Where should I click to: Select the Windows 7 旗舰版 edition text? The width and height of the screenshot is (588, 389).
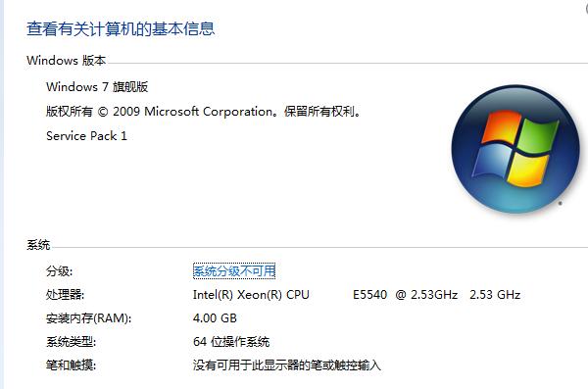(x=97, y=87)
